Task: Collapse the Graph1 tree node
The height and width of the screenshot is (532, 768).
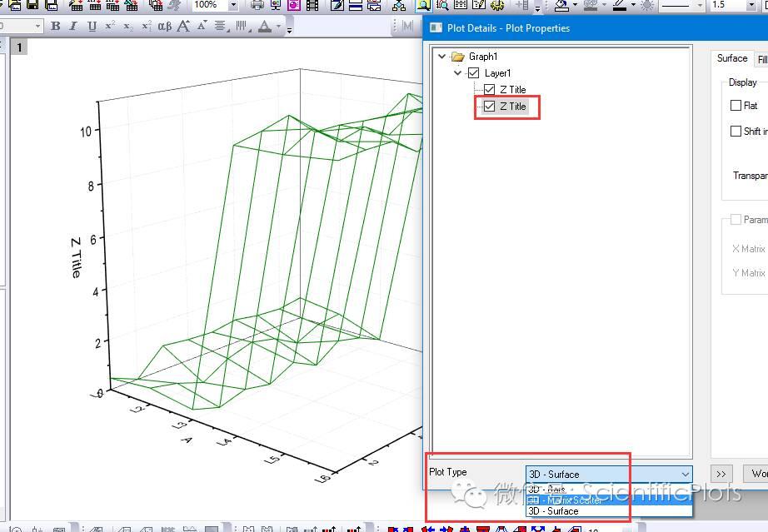Action: pyautogui.click(x=441, y=57)
